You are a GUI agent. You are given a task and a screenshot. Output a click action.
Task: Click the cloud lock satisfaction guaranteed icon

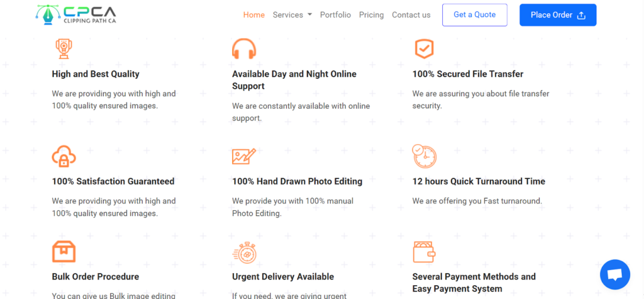(64, 156)
